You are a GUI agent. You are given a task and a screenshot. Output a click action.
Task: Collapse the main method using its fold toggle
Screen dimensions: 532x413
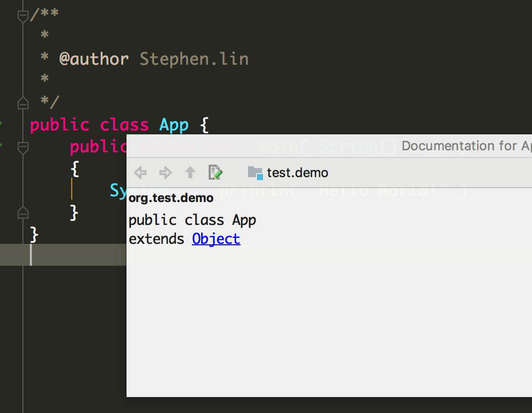point(23,147)
